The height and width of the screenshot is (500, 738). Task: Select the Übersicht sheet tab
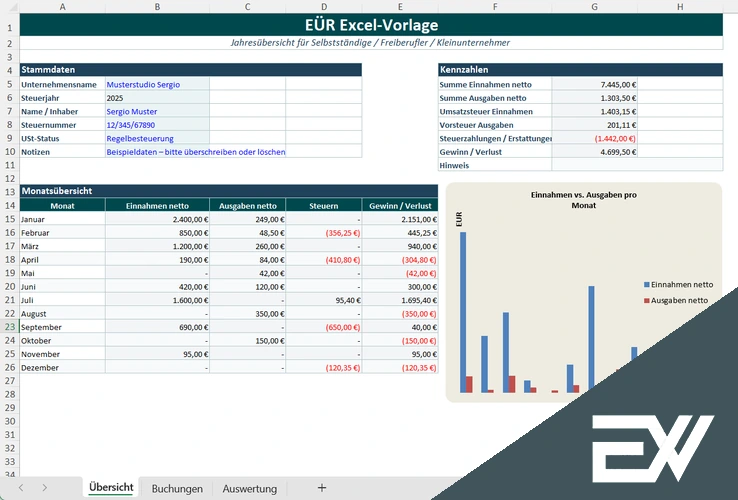(111, 488)
